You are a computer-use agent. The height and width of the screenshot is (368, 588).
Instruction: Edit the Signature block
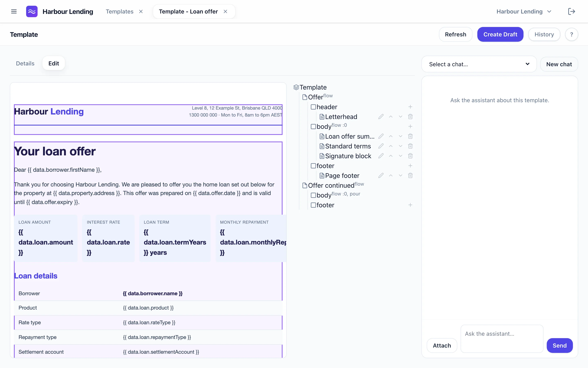pos(381,156)
